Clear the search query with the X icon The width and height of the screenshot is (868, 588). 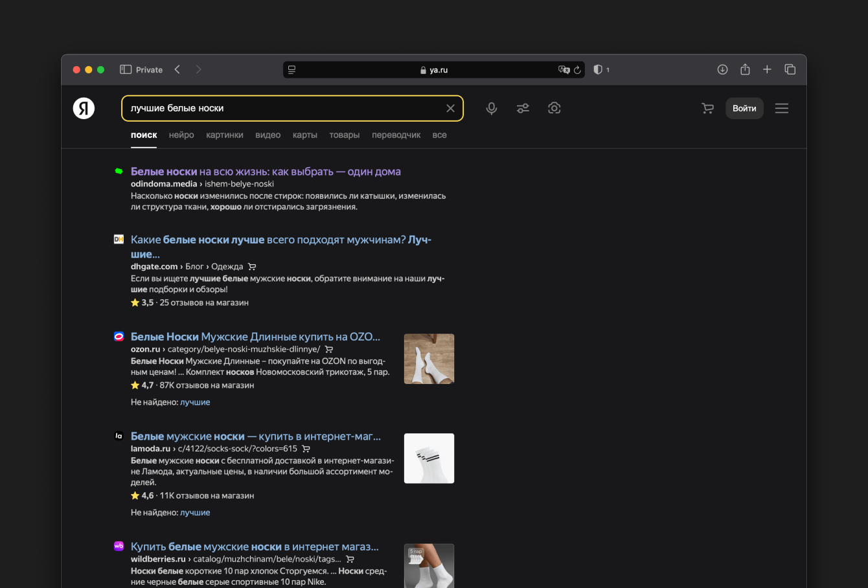[450, 108]
